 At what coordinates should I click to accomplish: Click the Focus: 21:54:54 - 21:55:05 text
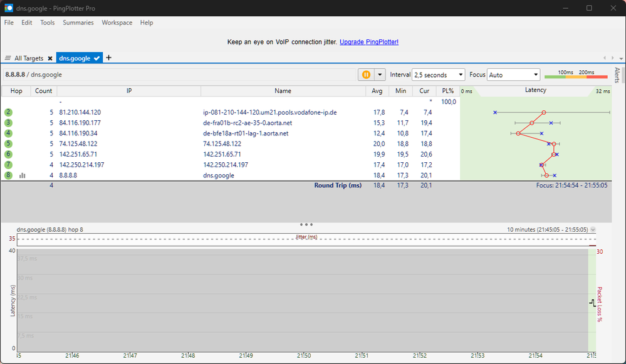click(571, 185)
